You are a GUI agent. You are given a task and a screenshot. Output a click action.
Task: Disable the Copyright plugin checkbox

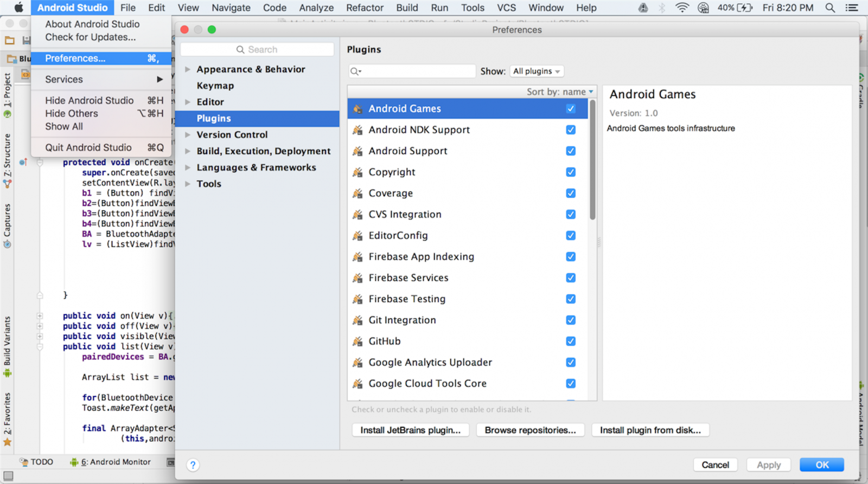click(x=571, y=172)
